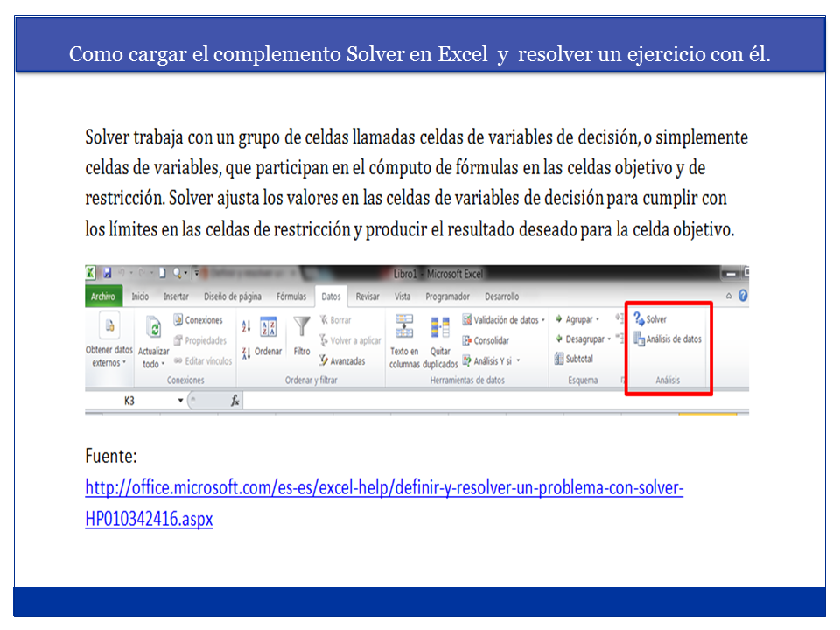Screen dimensions: 840x630
Task: Open the Programador tab
Action: 447,297
